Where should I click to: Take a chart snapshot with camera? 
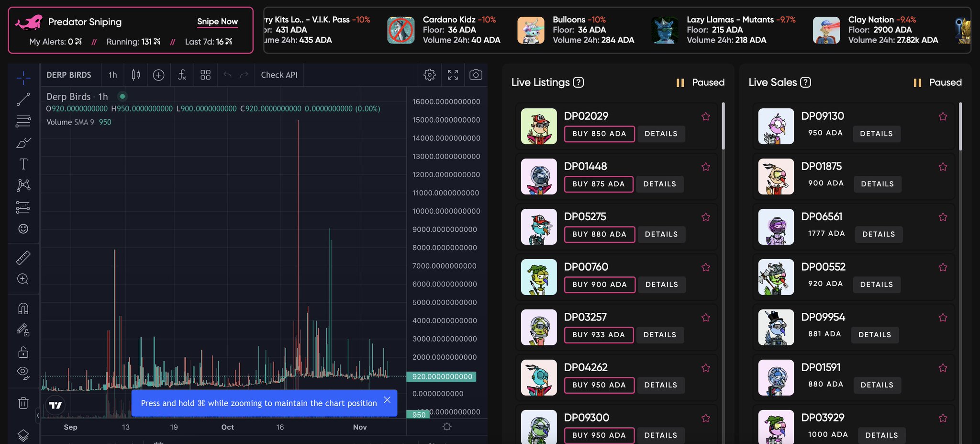(476, 75)
